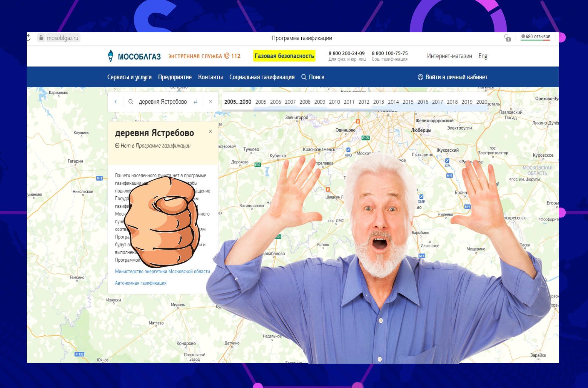This screenshot has height=388, width=588.
Task: Open Автономная газификация link
Action: [x=141, y=283]
